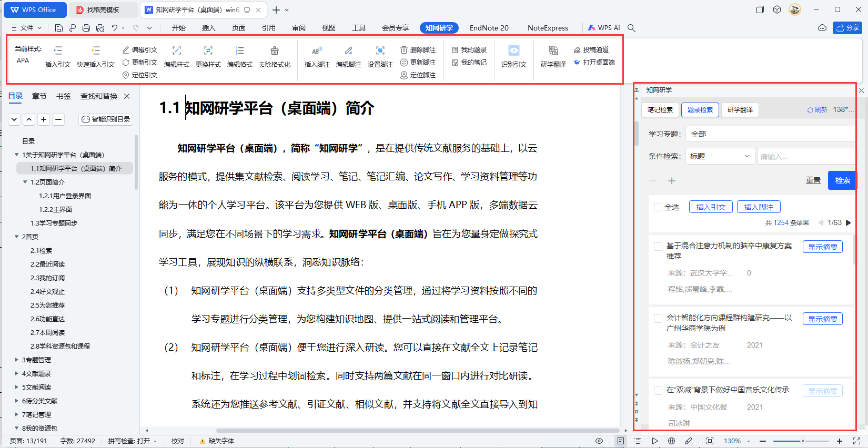Click 显示摘要 for the first result
The image size is (868, 448).
point(822,247)
